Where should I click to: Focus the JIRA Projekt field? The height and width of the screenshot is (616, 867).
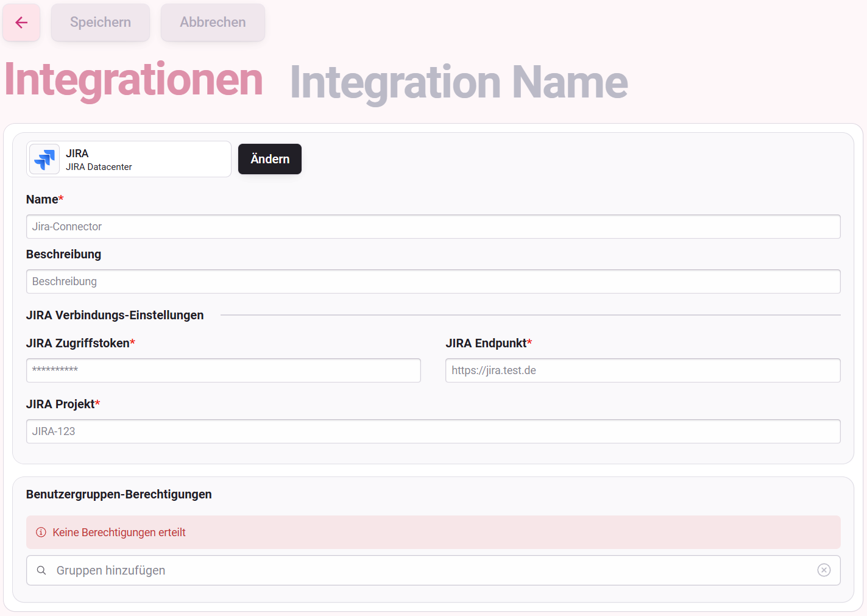point(433,431)
